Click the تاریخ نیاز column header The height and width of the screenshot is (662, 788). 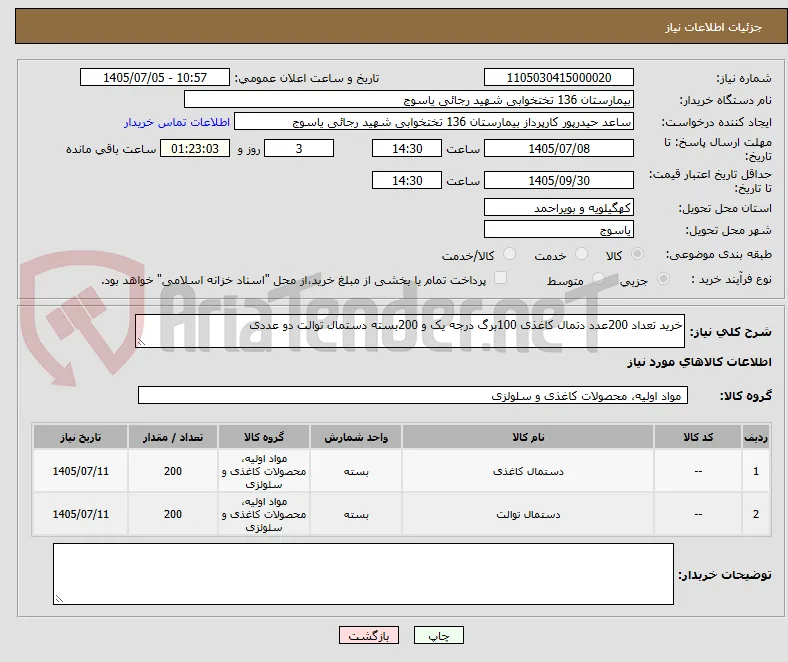80,437
